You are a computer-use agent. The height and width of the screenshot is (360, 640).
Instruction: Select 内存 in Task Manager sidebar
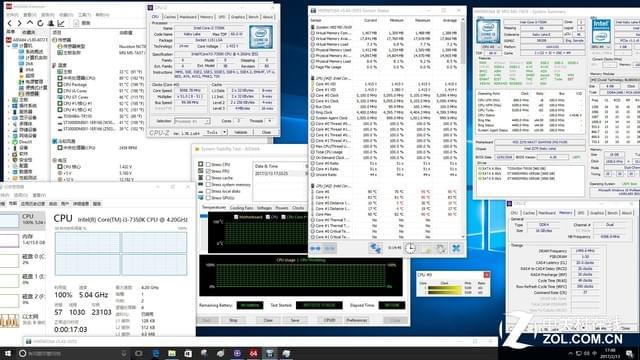pyautogui.click(x=23, y=239)
